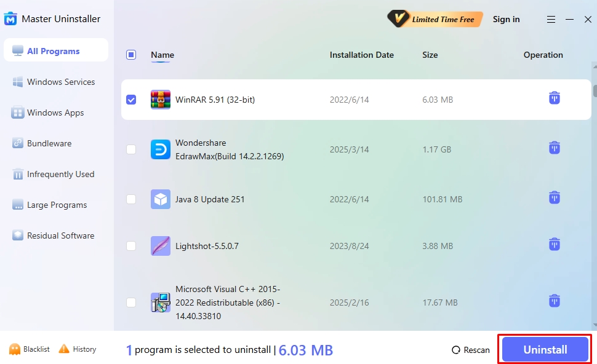Click trash icon for Wondershare EdrawMax row
597x364 pixels.
[x=555, y=148]
